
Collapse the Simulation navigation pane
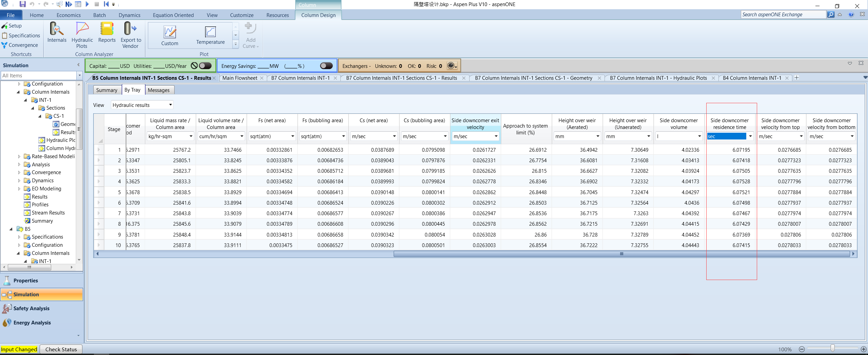[x=78, y=65]
